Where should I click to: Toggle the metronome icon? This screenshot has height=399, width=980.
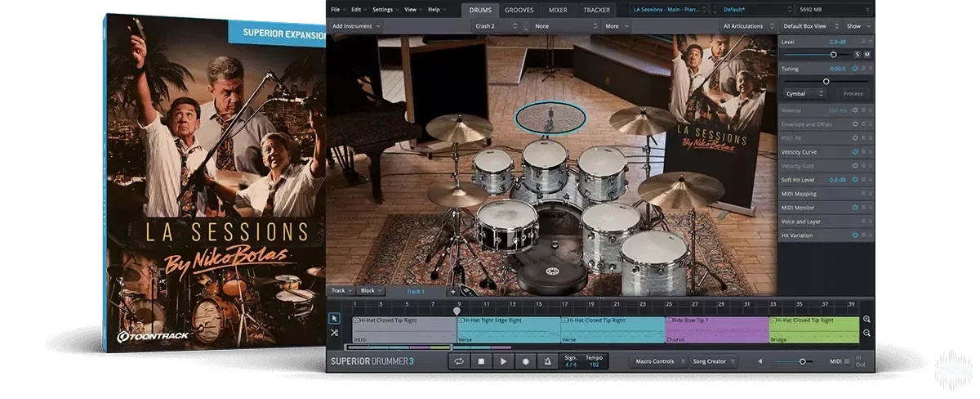click(x=547, y=361)
